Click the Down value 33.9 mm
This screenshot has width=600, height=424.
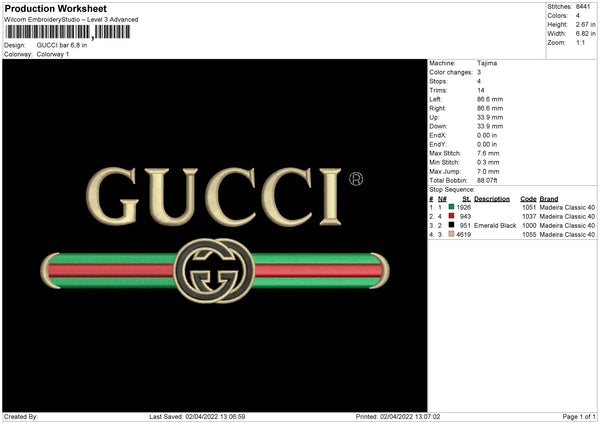click(490, 126)
